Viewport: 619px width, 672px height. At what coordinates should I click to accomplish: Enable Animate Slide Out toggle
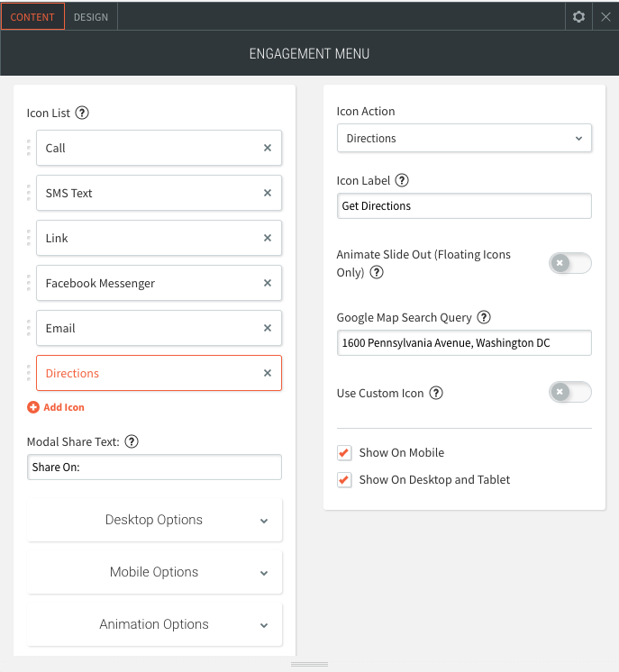(569, 263)
